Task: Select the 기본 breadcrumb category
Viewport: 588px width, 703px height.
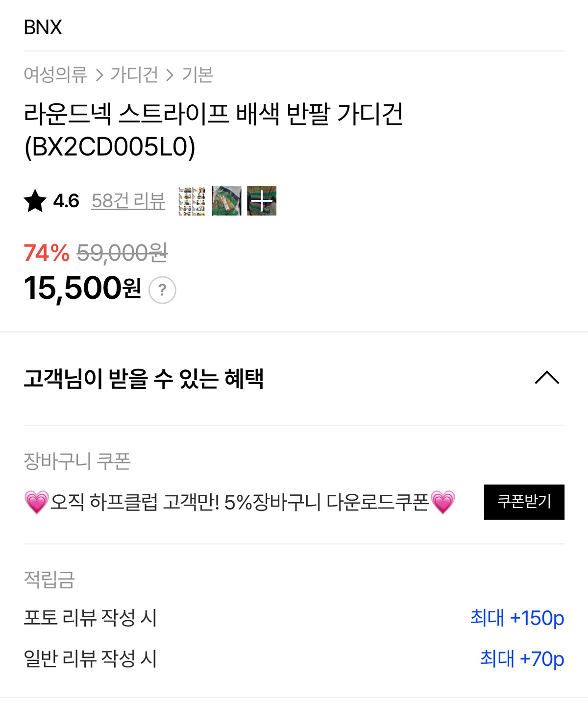Action: pos(197,74)
